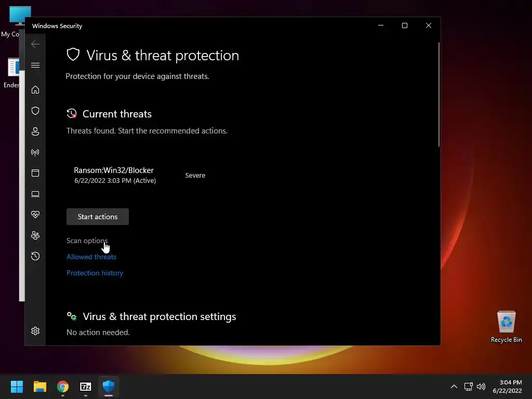The width and height of the screenshot is (532, 399).
Task: Open the Windows Start menu
Action: click(17, 387)
